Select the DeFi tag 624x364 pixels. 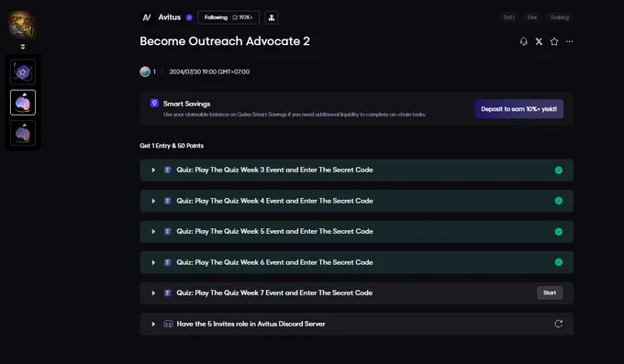tap(508, 17)
